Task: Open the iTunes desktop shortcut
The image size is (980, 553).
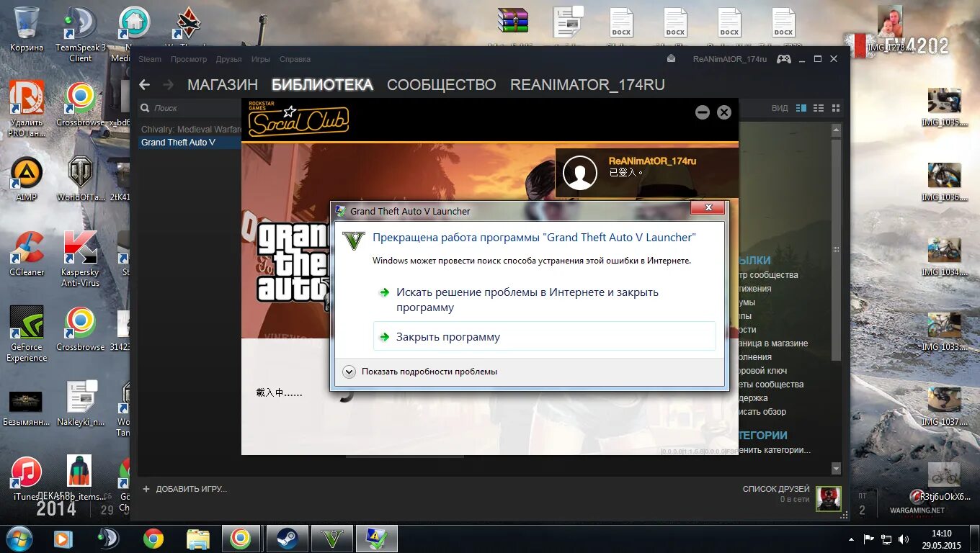Action: pyautogui.click(x=27, y=479)
